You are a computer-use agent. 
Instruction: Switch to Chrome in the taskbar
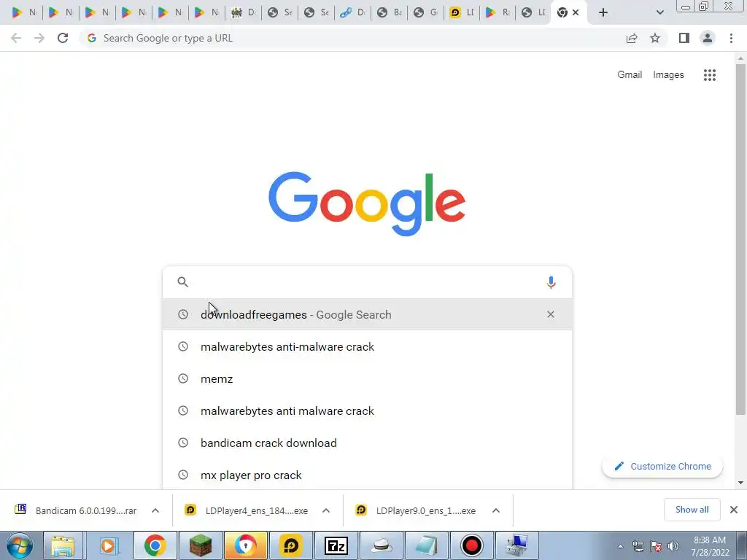click(x=155, y=545)
